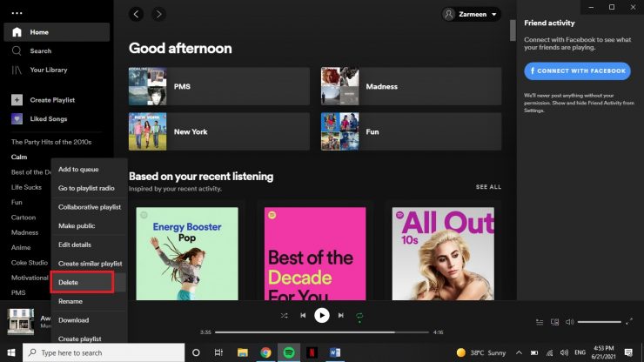644x362 pixels.
Task: Select Create similar playlist entry
Action: [89, 264]
